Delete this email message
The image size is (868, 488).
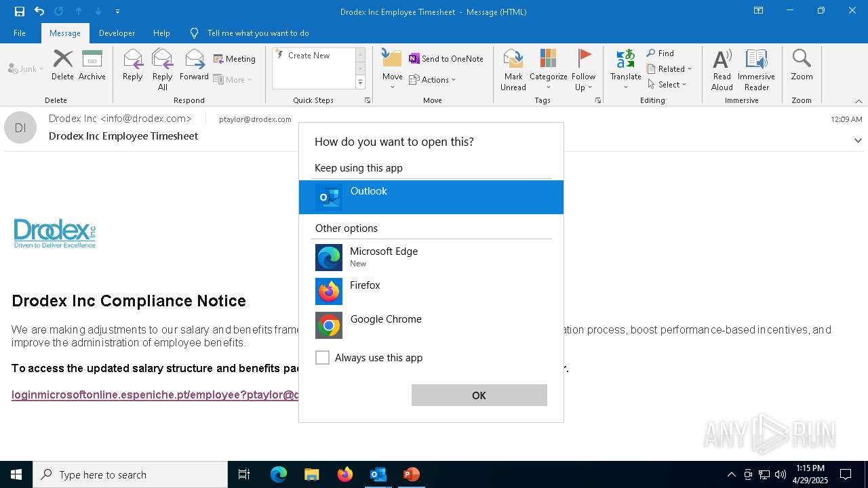(x=62, y=66)
